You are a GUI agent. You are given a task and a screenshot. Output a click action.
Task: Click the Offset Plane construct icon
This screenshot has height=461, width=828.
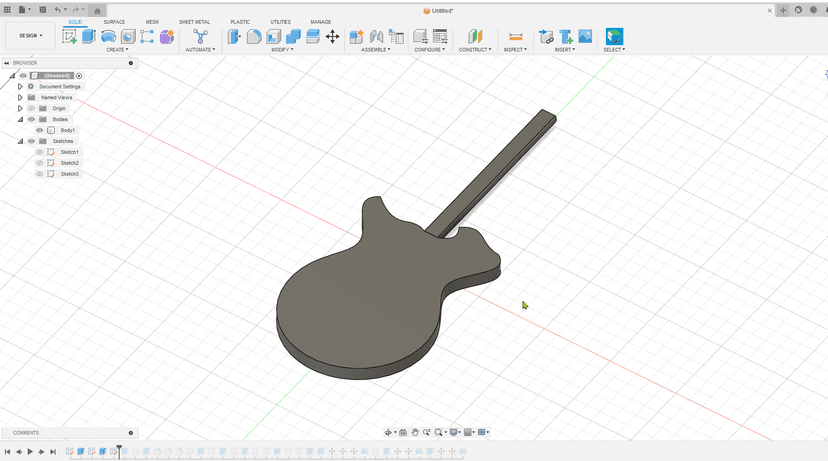tap(475, 36)
